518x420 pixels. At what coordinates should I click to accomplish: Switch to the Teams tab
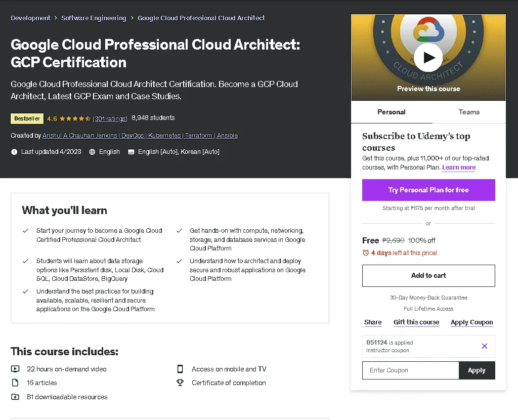[469, 112]
